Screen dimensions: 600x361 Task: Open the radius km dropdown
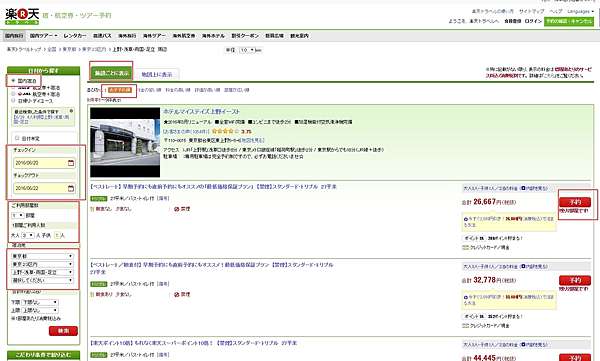click(x=247, y=50)
